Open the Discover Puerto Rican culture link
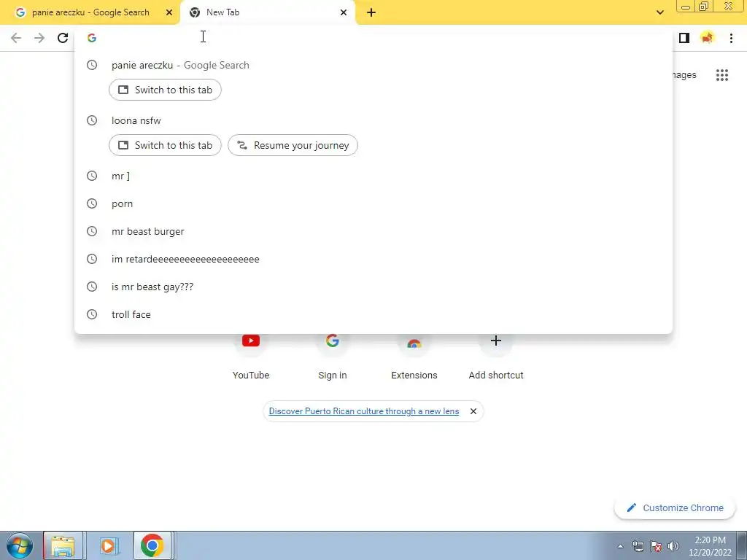 pos(363,411)
